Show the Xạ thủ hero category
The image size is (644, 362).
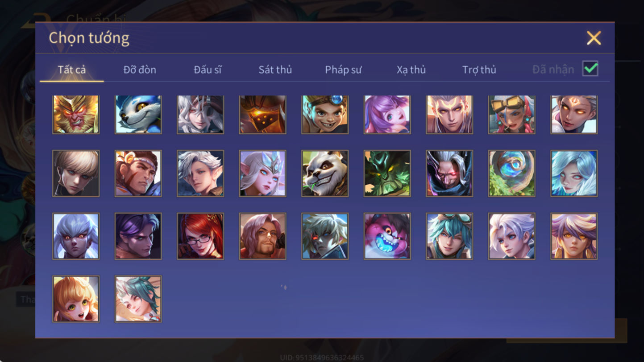tap(411, 70)
